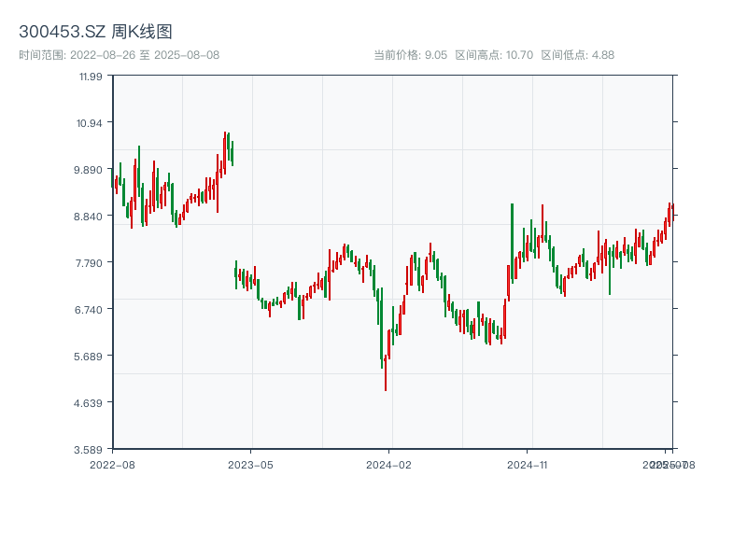The width and height of the screenshot is (747, 560).
Task: Click the 区间低点 4.88 label
Action: [x=578, y=55]
